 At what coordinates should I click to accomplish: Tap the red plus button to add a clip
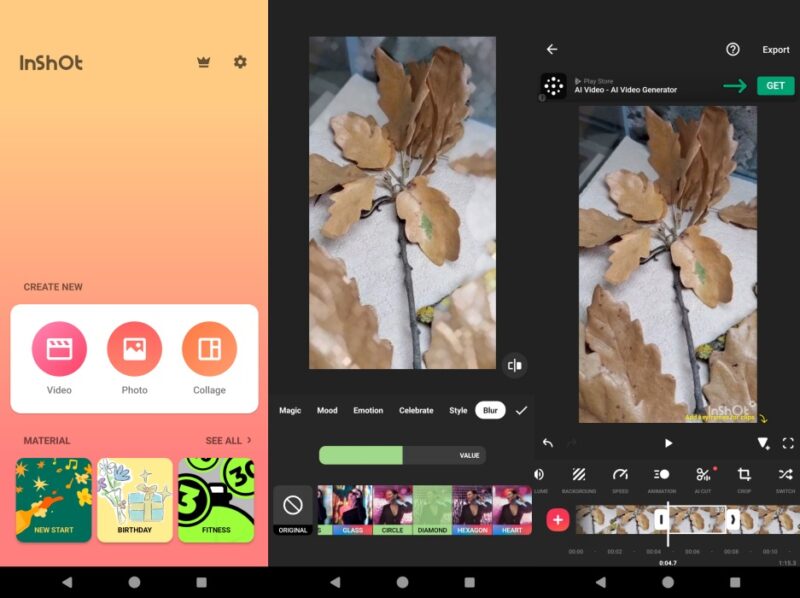click(x=559, y=518)
